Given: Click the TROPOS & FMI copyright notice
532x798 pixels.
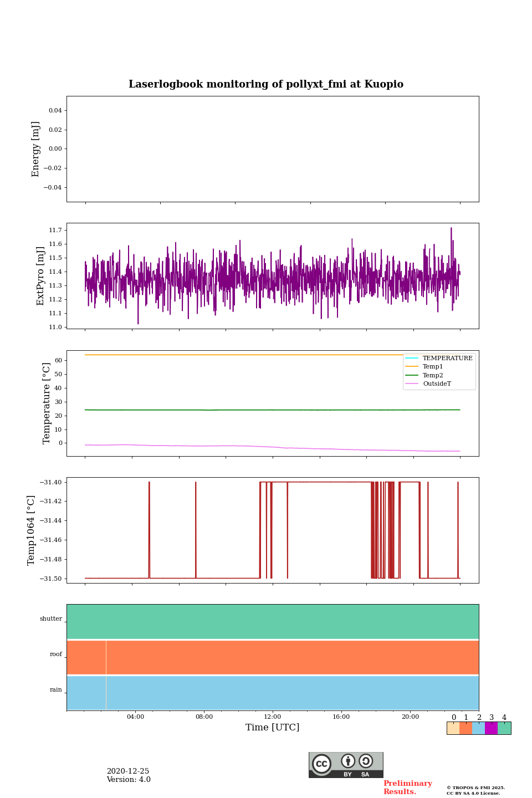Looking at the screenshot, I should point(475,790).
